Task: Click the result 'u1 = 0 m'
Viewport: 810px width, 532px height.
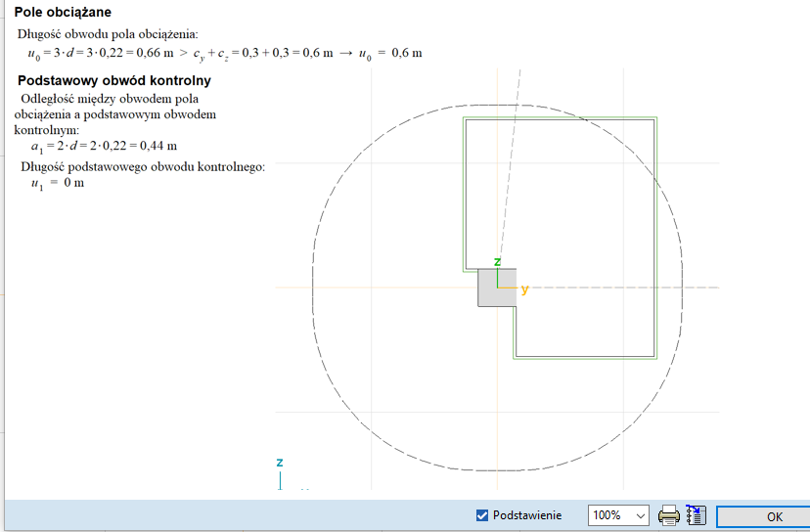Action: [58, 183]
